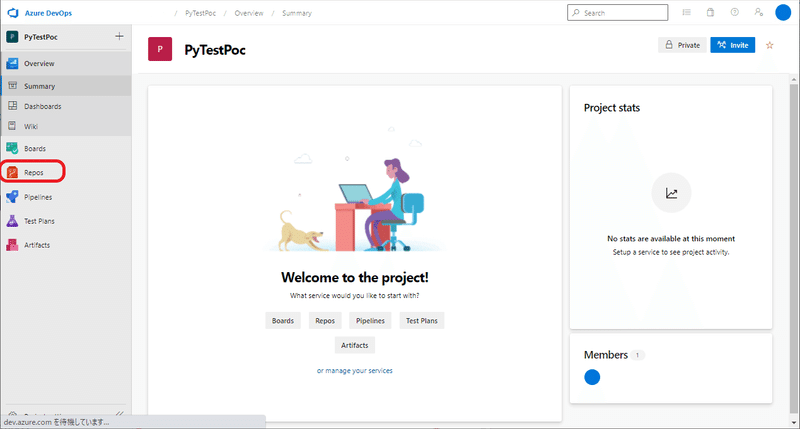Click the Pipelines button in welcome panel
The image size is (800, 429).
tap(370, 321)
